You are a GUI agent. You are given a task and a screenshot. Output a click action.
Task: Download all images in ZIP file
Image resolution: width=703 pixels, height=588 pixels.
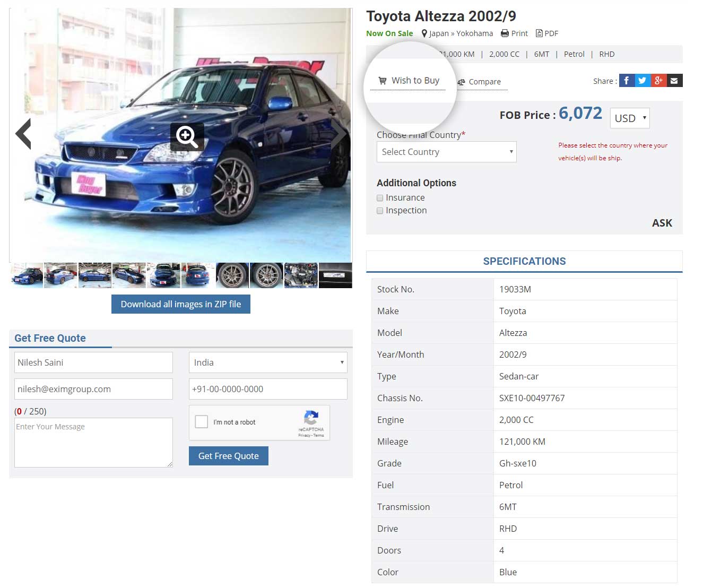click(181, 304)
